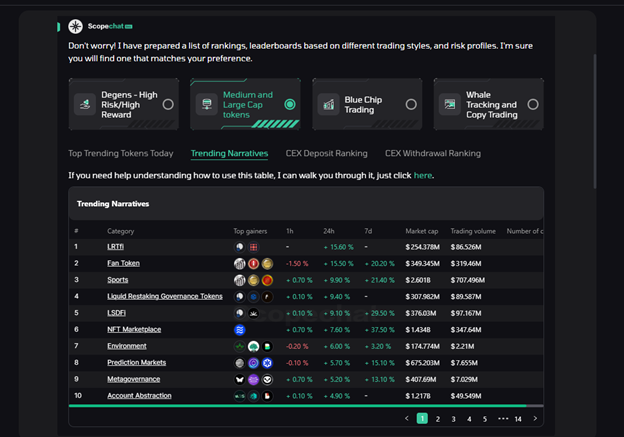
Task: Open the CEX Withdrawal Ranking tab
Action: point(433,153)
